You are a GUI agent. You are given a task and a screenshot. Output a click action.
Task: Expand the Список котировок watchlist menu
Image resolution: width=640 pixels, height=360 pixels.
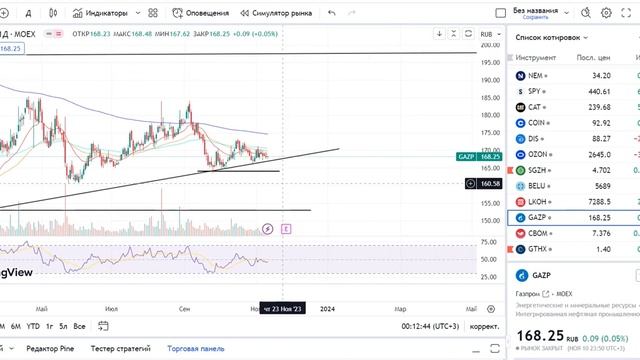pos(551,38)
